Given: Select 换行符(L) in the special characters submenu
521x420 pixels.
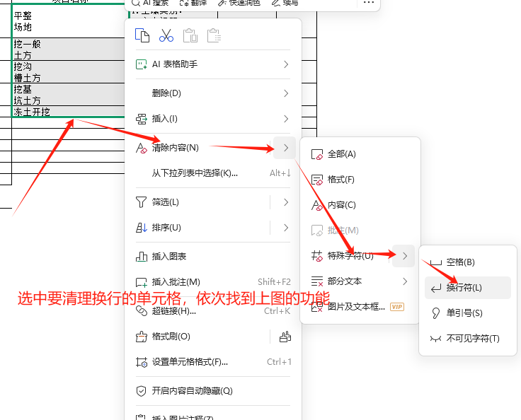Looking at the screenshot, I should tap(464, 288).
